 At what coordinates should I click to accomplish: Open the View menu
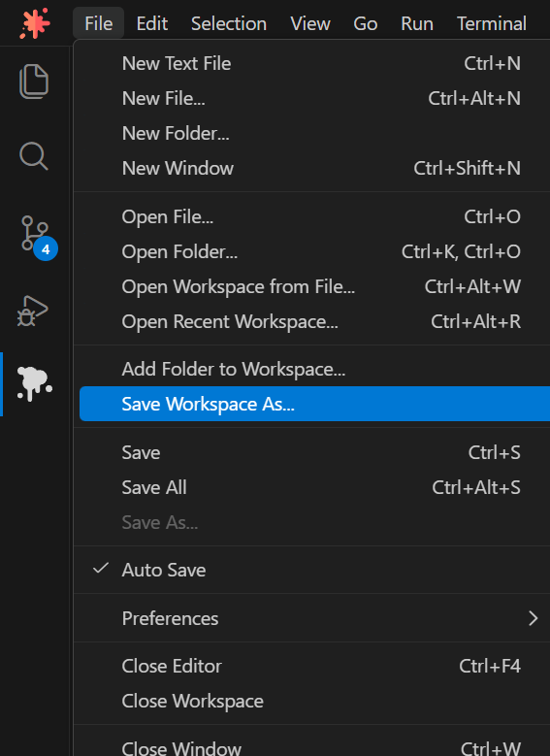click(310, 23)
